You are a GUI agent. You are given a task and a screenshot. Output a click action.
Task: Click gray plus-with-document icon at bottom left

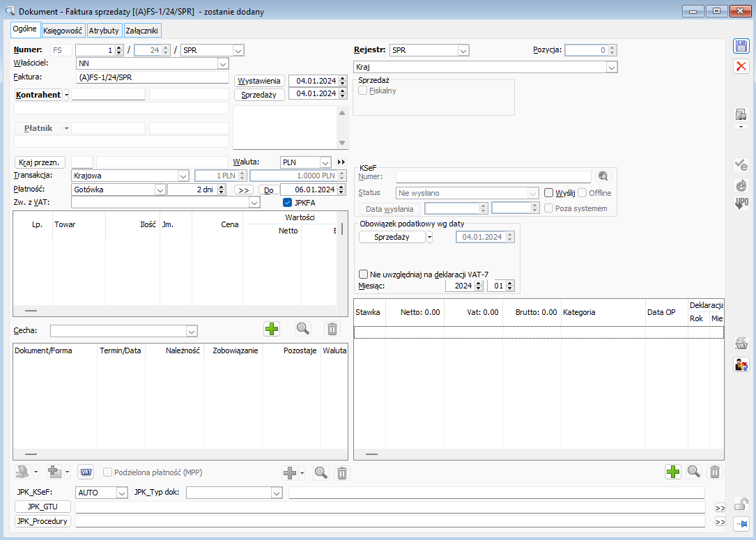click(x=54, y=472)
